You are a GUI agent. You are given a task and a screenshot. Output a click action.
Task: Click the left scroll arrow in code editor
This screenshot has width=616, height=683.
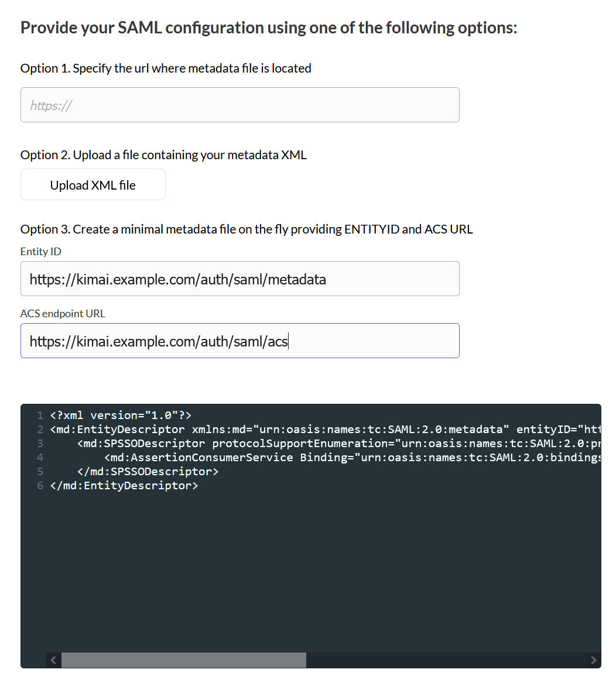[53, 660]
